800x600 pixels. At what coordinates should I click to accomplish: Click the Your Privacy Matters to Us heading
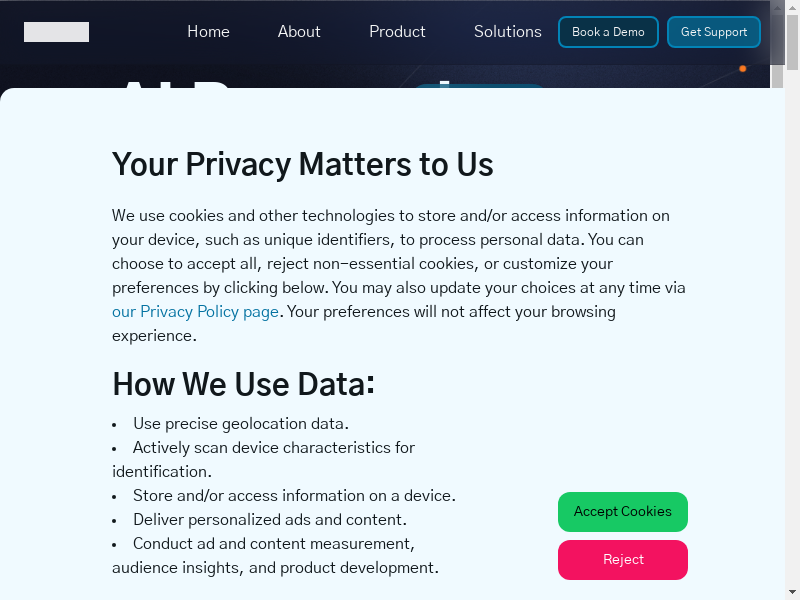click(302, 164)
